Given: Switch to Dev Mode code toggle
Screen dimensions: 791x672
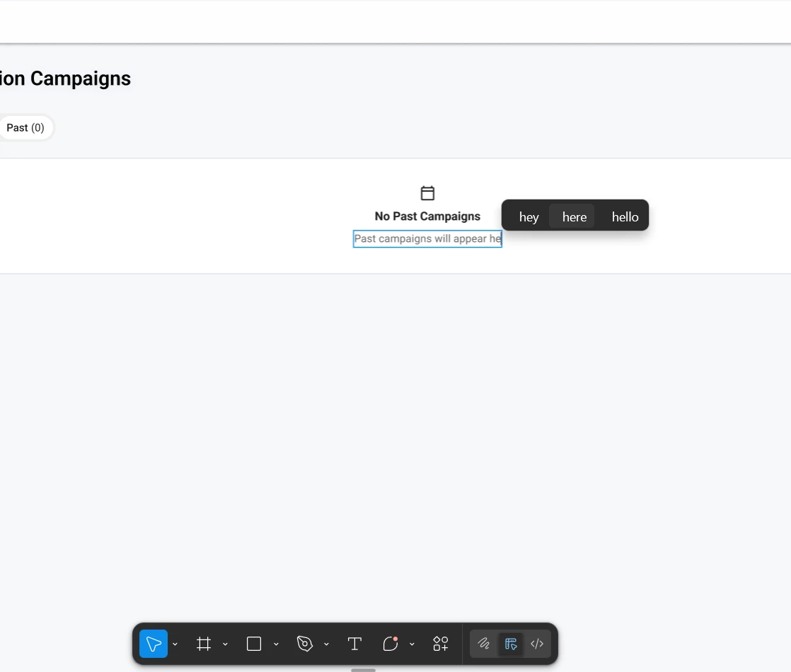Looking at the screenshot, I should pos(537,644).
